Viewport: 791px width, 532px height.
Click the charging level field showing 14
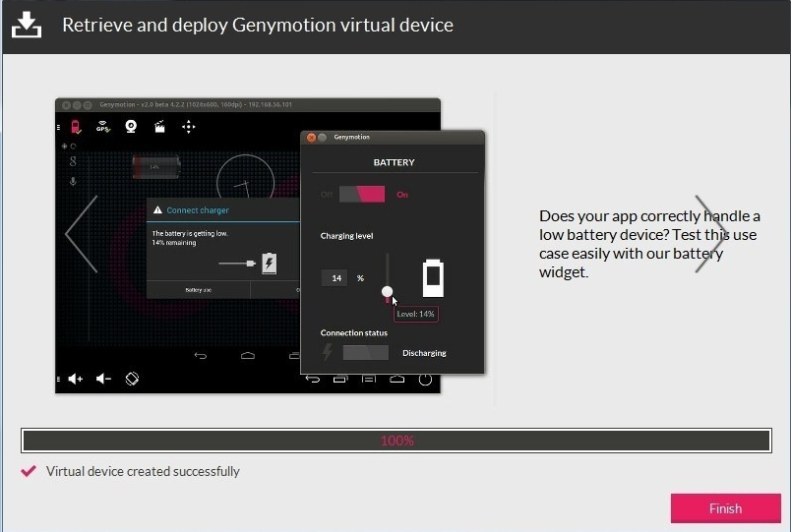pyautogui.click(x=335, y=278)
